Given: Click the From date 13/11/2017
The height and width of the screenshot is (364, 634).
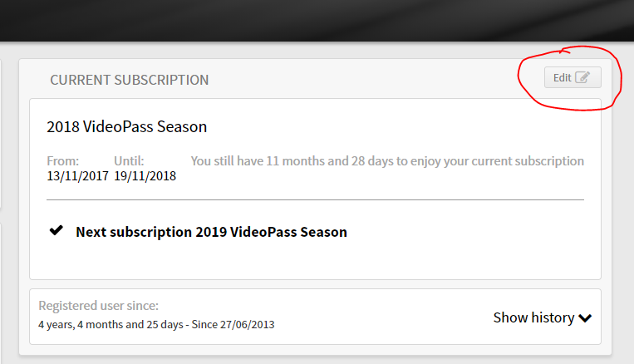Looking at the screenshot, I should pos(77,176).
